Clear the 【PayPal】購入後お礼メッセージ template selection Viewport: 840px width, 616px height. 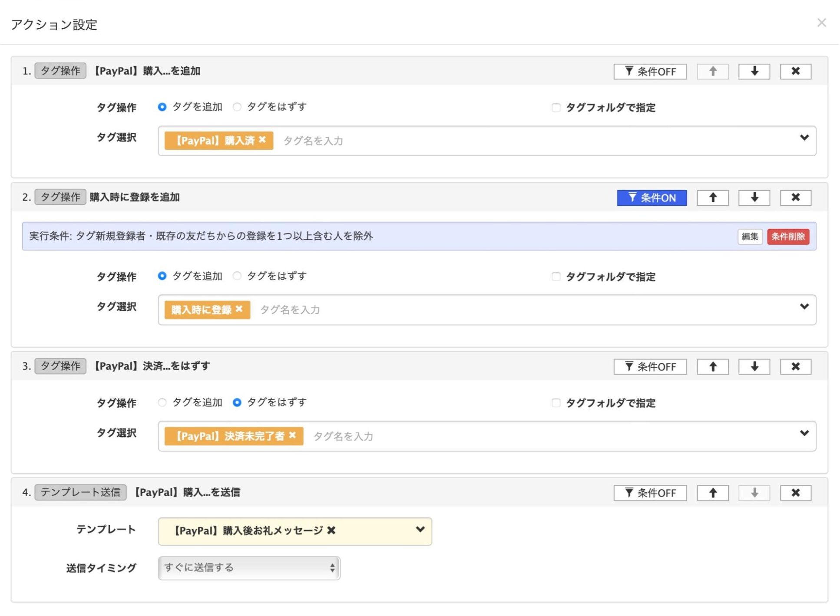[331, 530]
